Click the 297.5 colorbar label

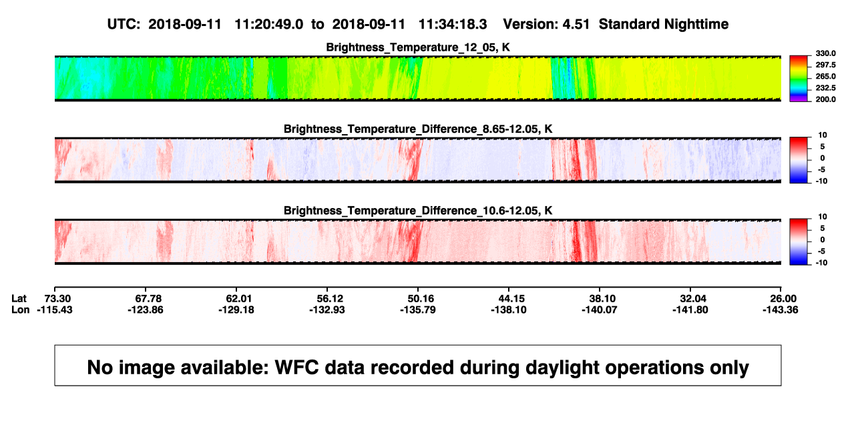coord(826,65)
